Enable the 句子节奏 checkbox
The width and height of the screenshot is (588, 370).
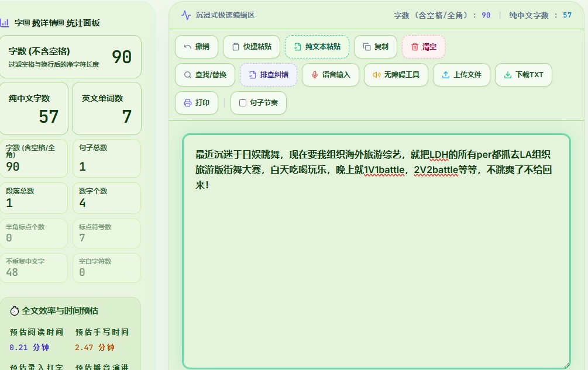[x=243, y=103]
